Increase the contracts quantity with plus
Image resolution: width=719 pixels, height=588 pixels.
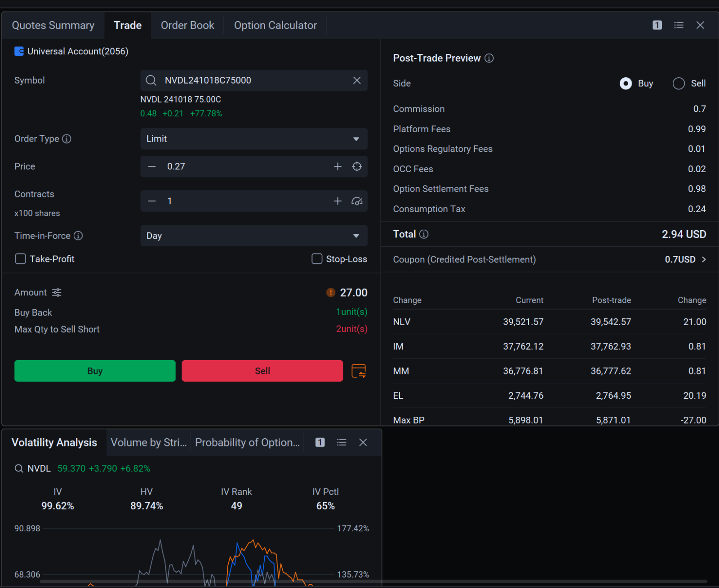(x=337, y=201)
